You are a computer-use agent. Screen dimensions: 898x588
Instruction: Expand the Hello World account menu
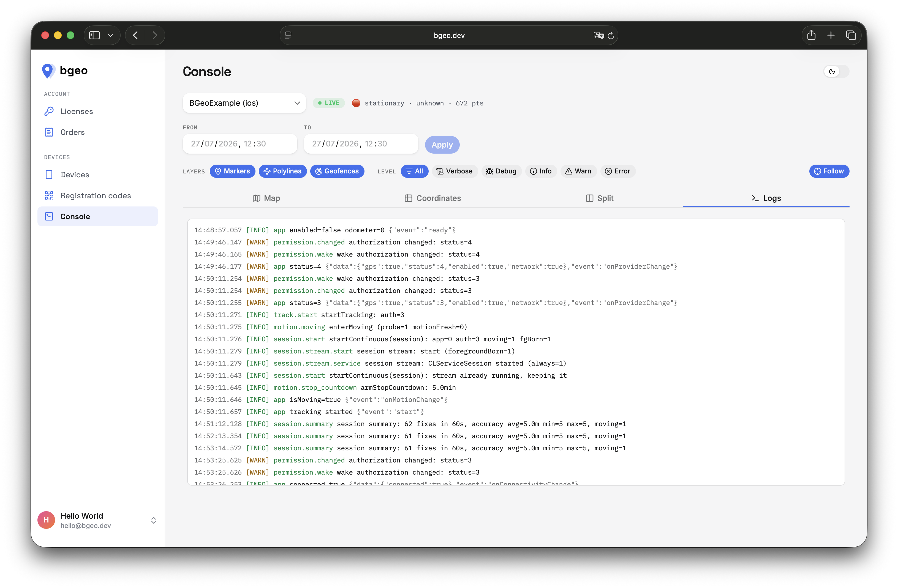point(154,520)
